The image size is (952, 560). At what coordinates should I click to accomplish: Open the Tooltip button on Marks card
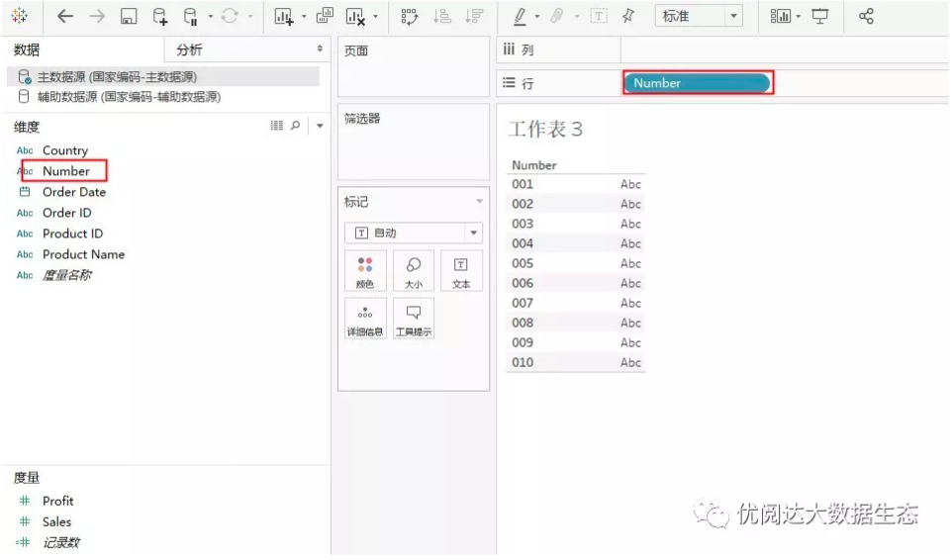pos(414,319)
